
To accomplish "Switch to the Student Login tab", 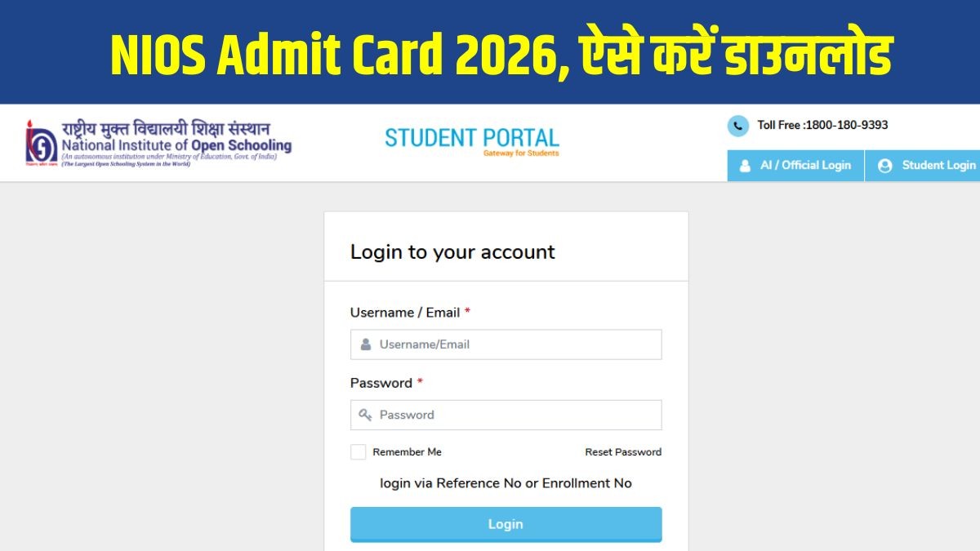I will (926, 166).
